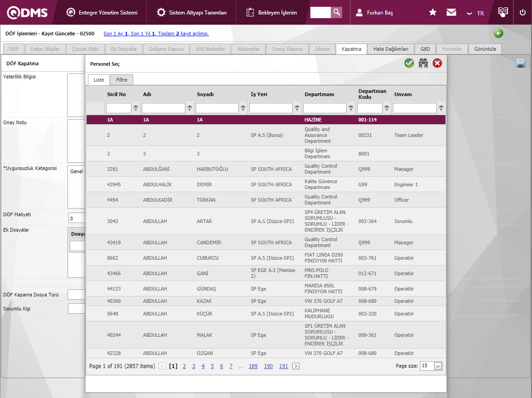Click the magnifier search button in header
Screen dimensions: 532x398
click(336, 12)
